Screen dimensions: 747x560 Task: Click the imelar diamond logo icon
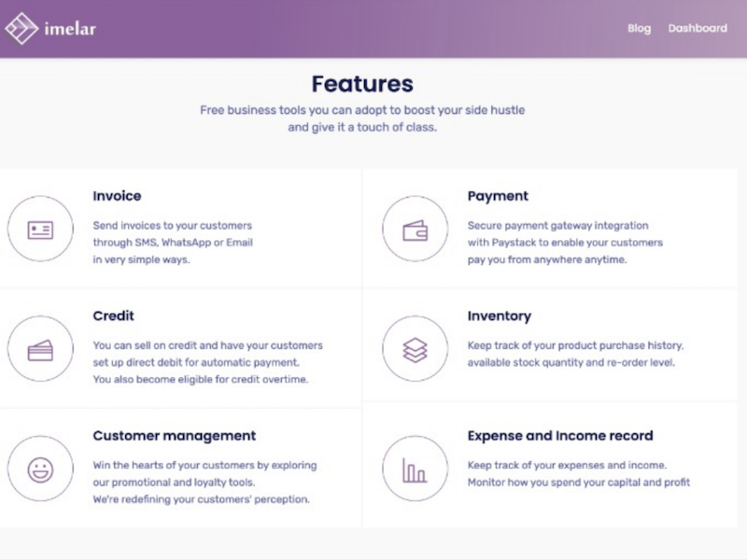point(21,28)
